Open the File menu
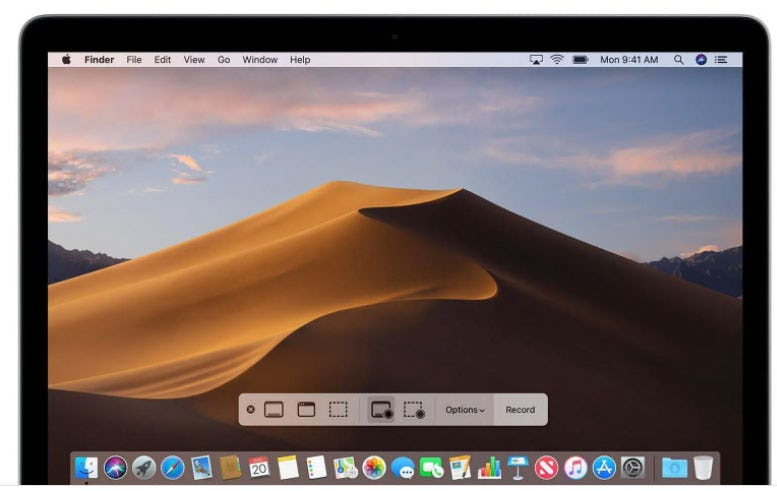The image size is (777, 491). pyautogui.click(x=134, y=59)
